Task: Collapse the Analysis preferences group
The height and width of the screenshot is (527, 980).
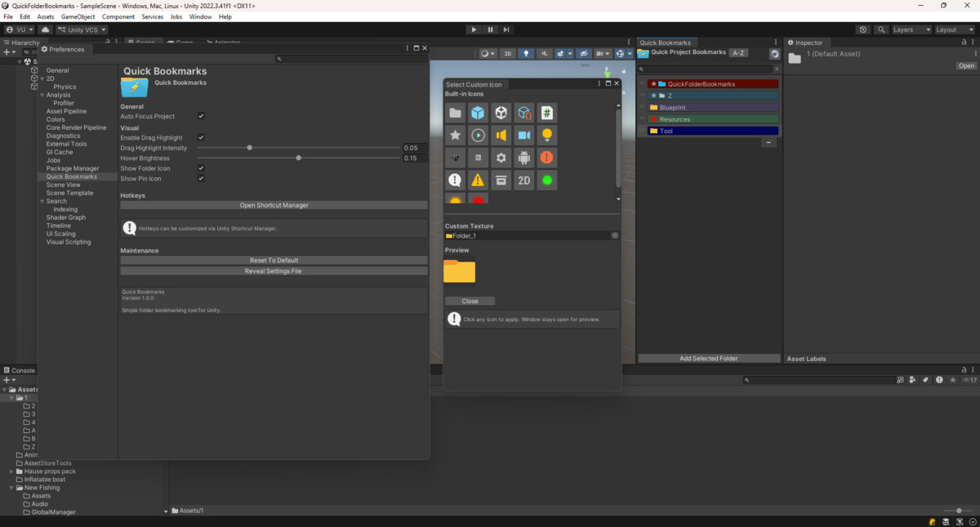Action: click(42, 95)
